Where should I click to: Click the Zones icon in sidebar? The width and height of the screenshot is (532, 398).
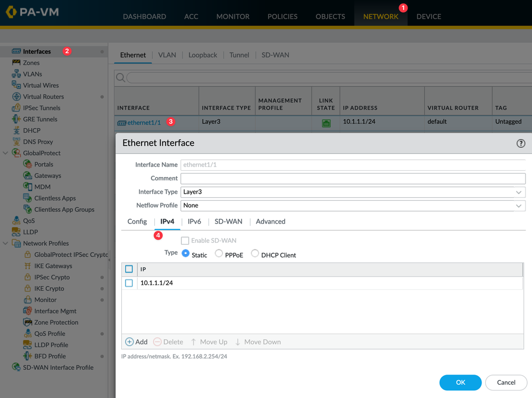(16, 63)
